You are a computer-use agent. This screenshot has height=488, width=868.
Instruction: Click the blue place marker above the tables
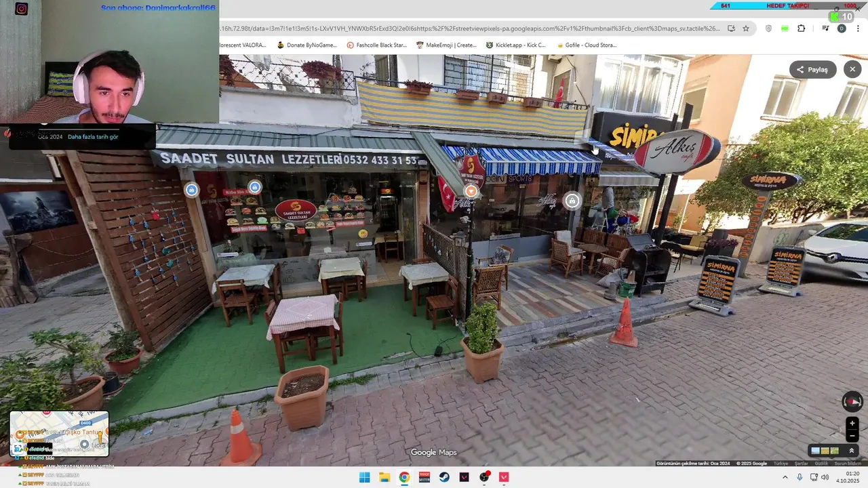point(254,187)
